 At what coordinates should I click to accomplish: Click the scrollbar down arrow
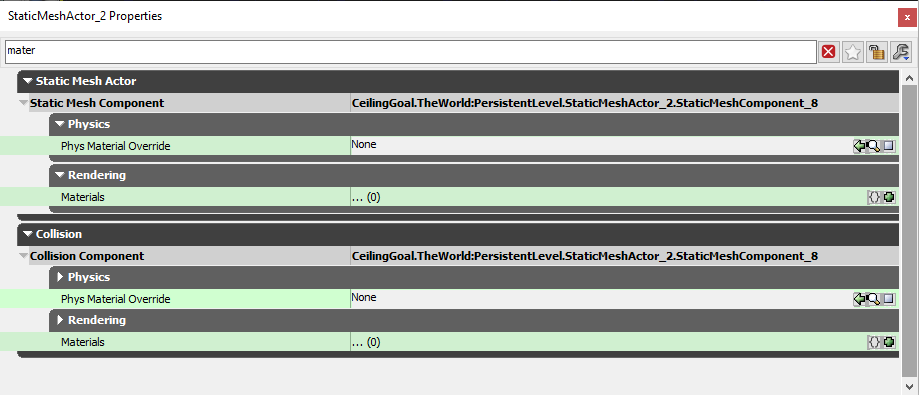909,386
